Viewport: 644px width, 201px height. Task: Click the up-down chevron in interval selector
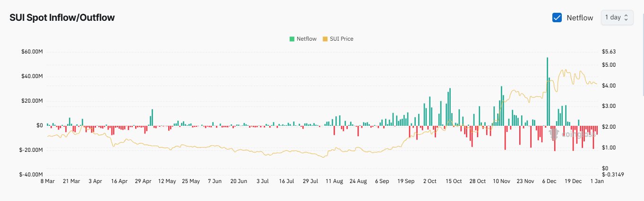click(626, 17)
